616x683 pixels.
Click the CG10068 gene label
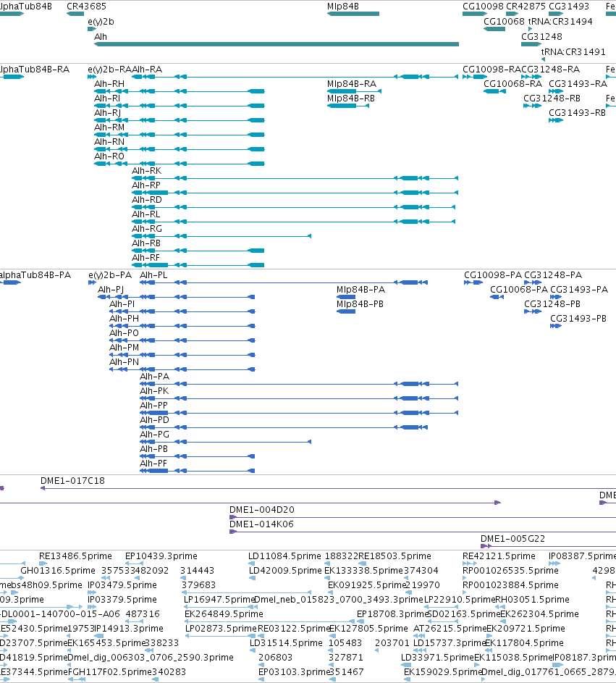pos(504,21)
